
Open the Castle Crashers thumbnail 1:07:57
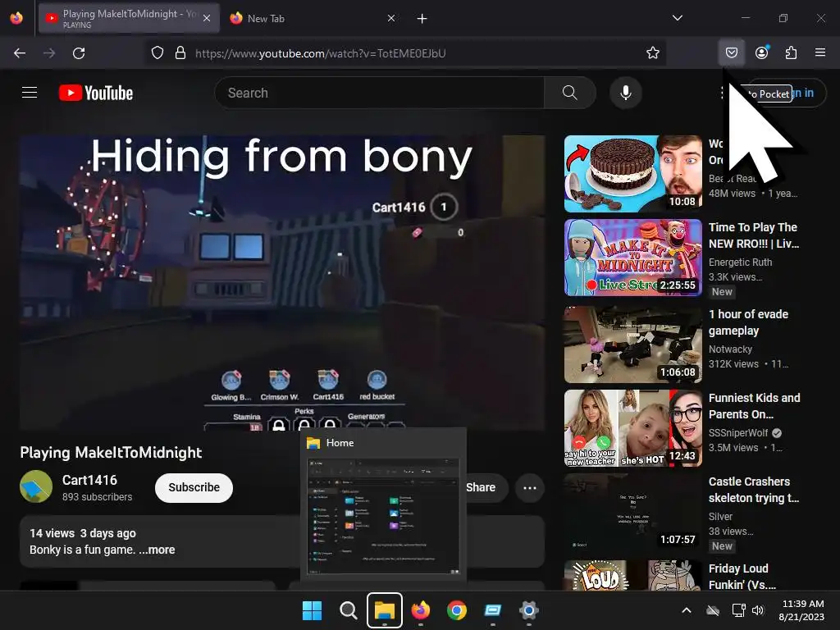click(632, 512)
